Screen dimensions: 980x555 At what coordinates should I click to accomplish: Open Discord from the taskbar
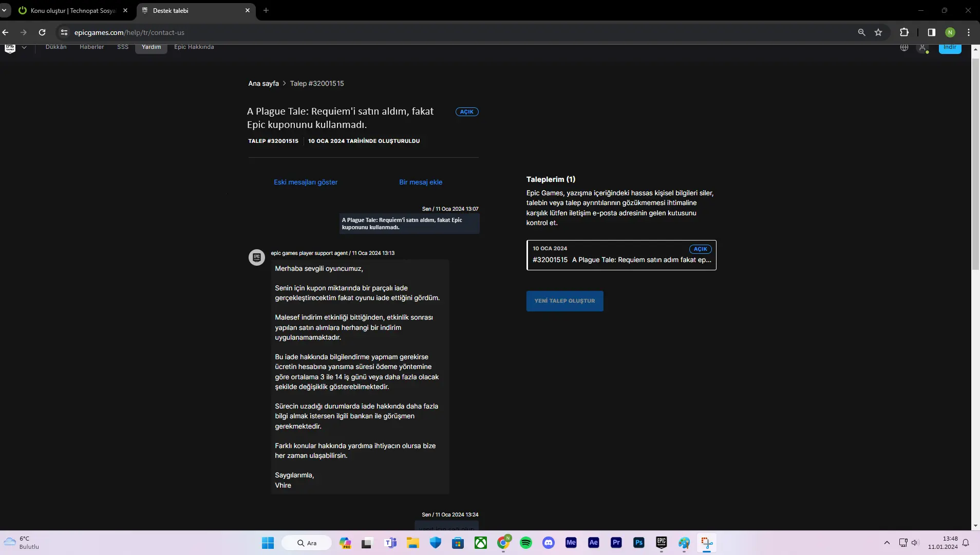pyautogui.click(x=549, y=543)
